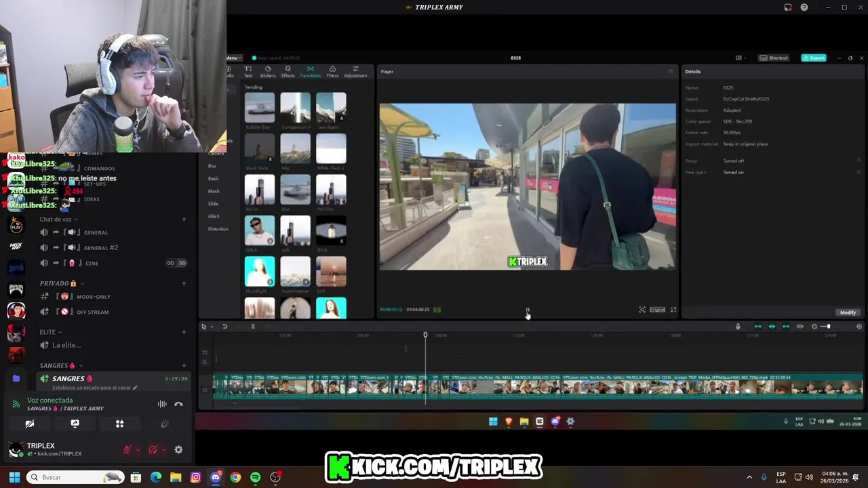Click the Split icon in timeline toolbar
Screen dimensions: 868x488
point(253,327)
